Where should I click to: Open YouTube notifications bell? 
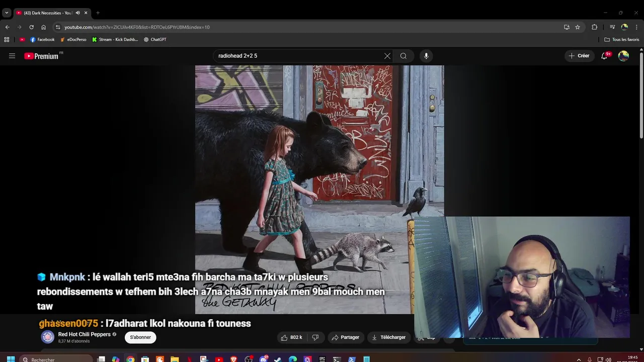point(604,56)
